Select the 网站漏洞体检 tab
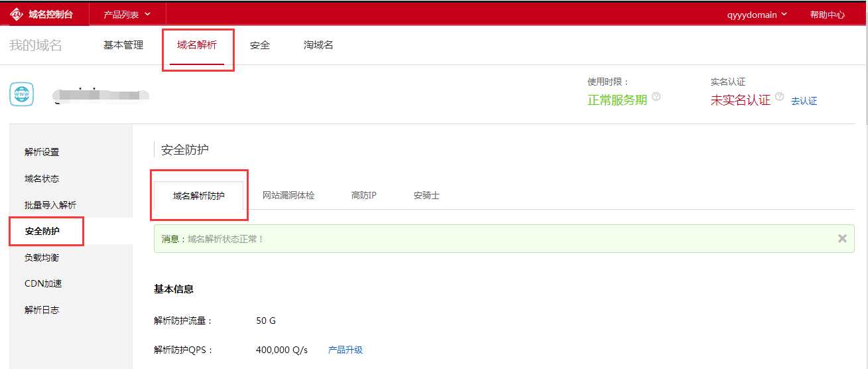Screen dimensions: 868x369 coord(288,196)
